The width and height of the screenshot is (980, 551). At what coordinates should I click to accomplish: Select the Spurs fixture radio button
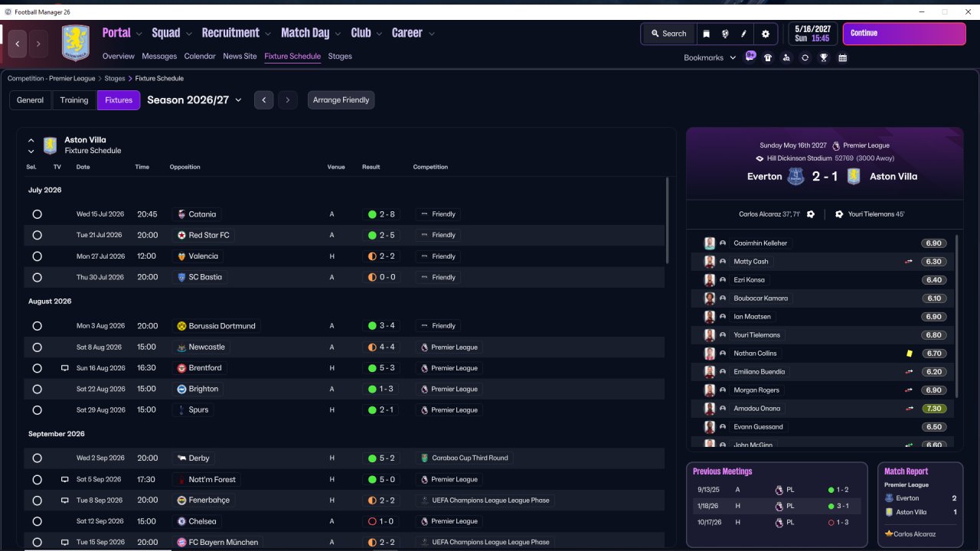[x=37, y=410]
